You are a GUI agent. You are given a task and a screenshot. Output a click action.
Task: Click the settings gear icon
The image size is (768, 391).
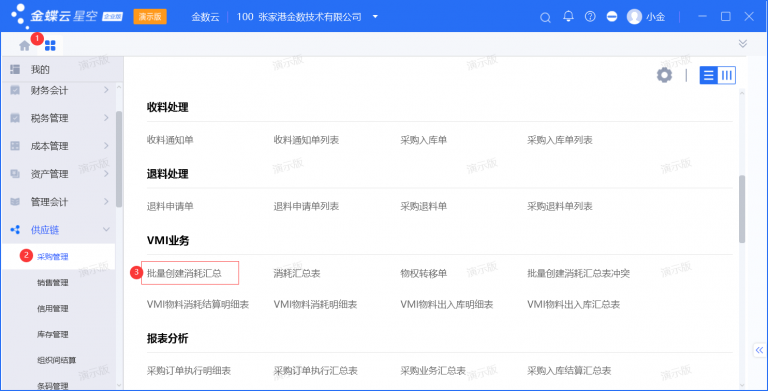click(x=664, y=75)
